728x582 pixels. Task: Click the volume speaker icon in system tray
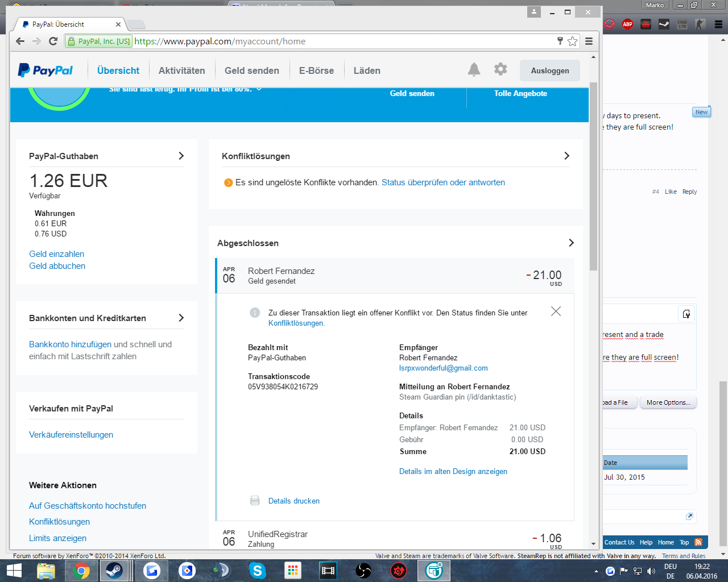(x=651, y=571)
